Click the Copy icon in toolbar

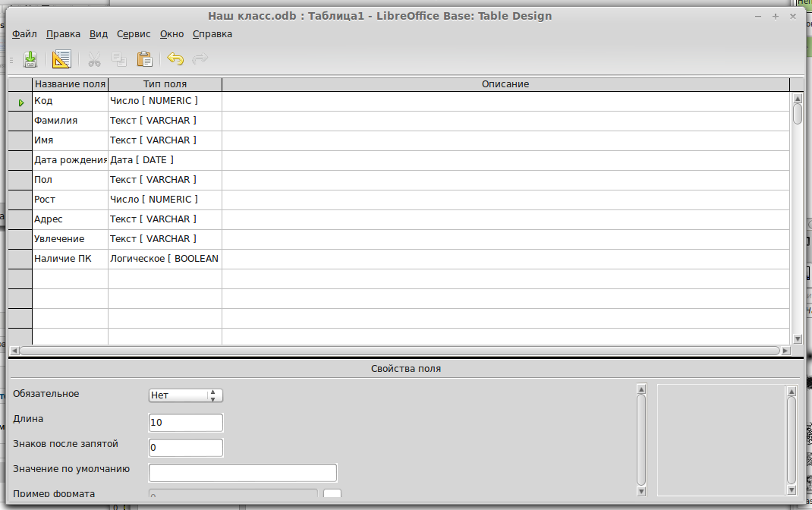119,59
